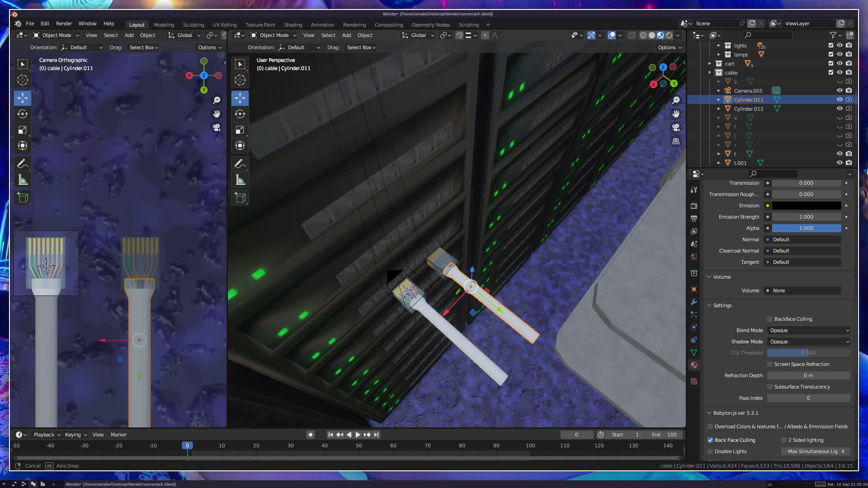
Task: Switch to the Shading workspace tab
Action: (x=293, y=25)
